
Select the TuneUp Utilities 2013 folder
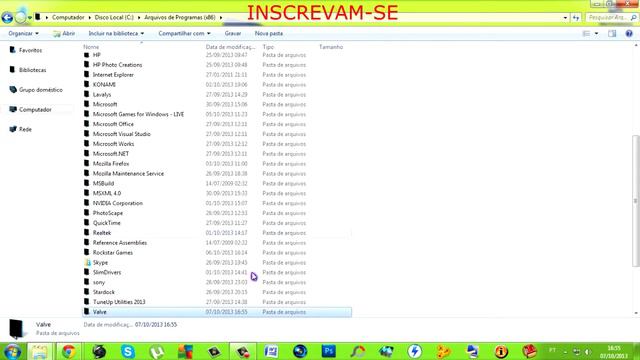[x=119, y=302]
